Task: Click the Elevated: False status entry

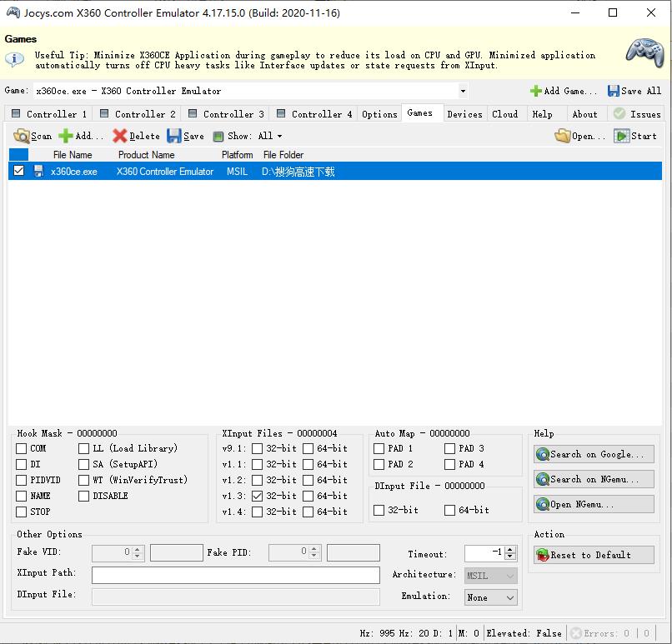Action: click(x=524, y=633)
